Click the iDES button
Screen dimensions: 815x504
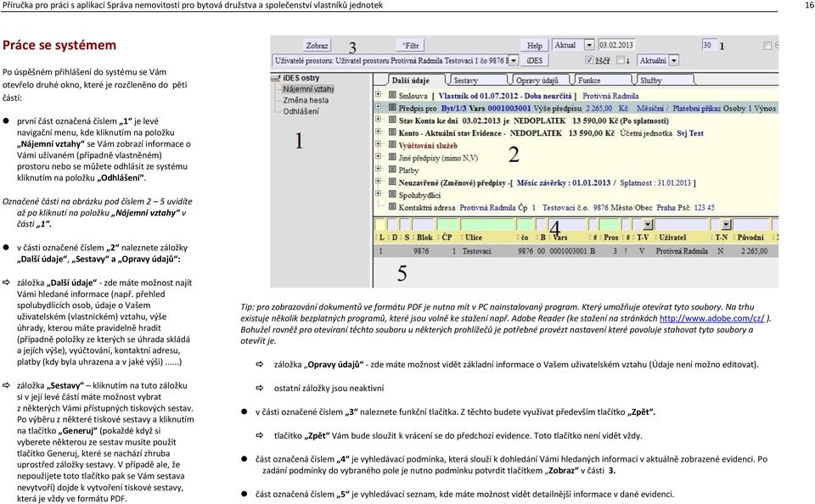(x=534, y=60)
